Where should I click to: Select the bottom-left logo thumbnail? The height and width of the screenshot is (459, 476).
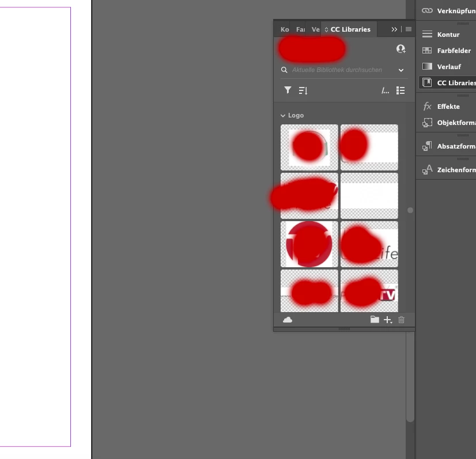[x=309, y=291]
